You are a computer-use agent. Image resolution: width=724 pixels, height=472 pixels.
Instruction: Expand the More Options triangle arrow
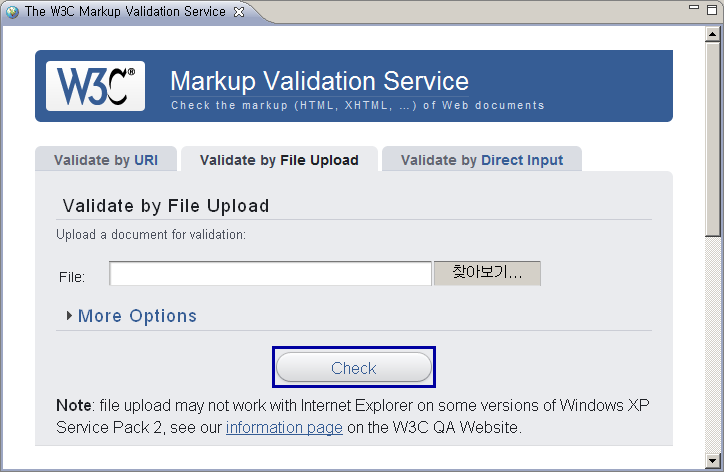pos(69,316)
